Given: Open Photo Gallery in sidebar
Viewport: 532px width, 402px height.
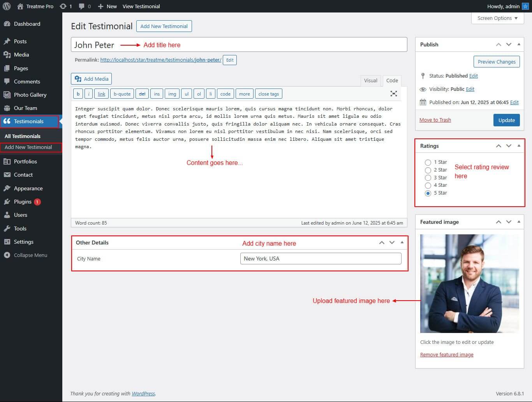Looking at the screenshot, I should (30, 95).
